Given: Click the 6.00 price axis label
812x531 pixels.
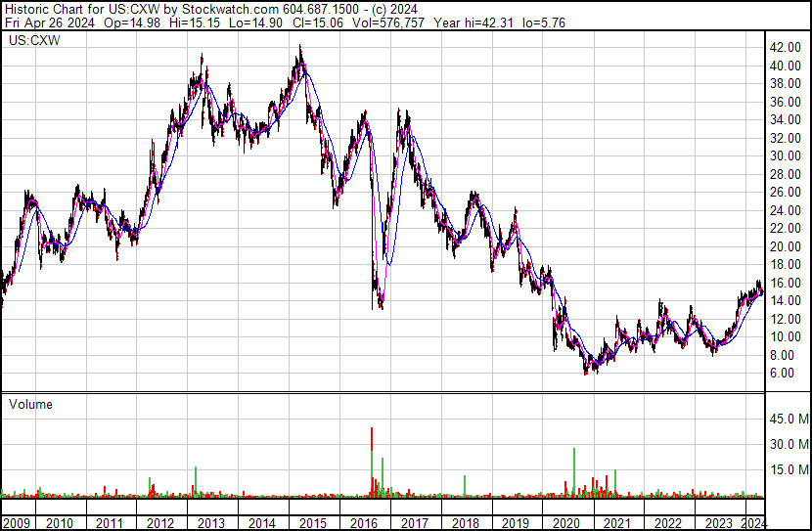Looking at the screenshot, I should coord(783,374).
